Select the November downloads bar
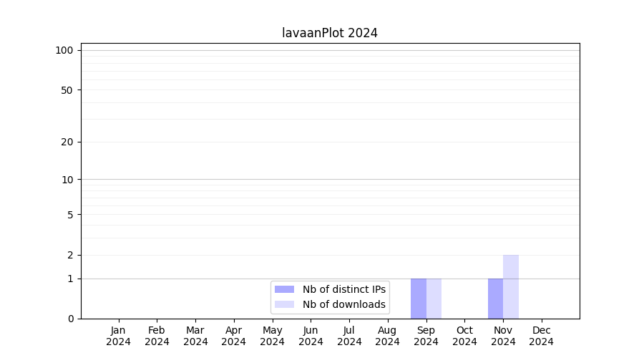 511,286
